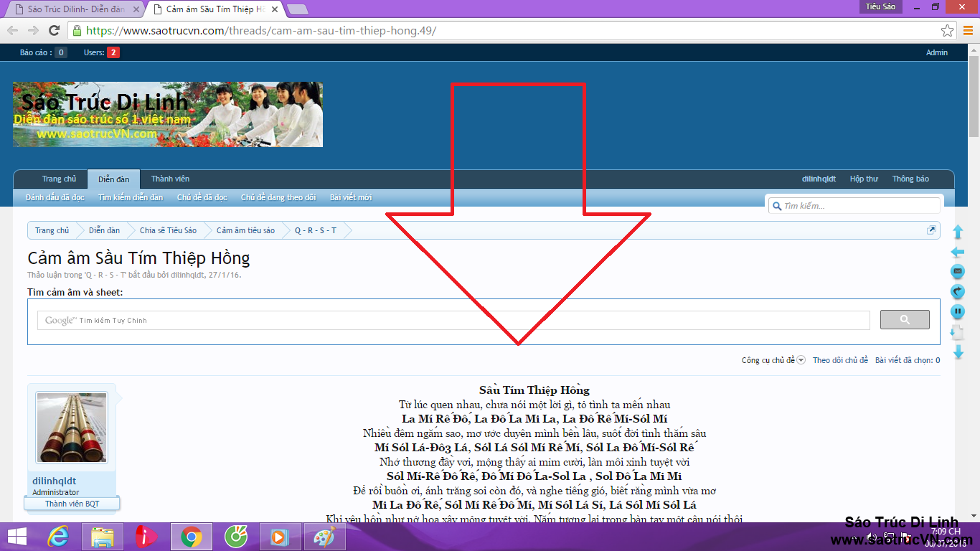
Task: Click the page download floating icon
Action: 957,332
